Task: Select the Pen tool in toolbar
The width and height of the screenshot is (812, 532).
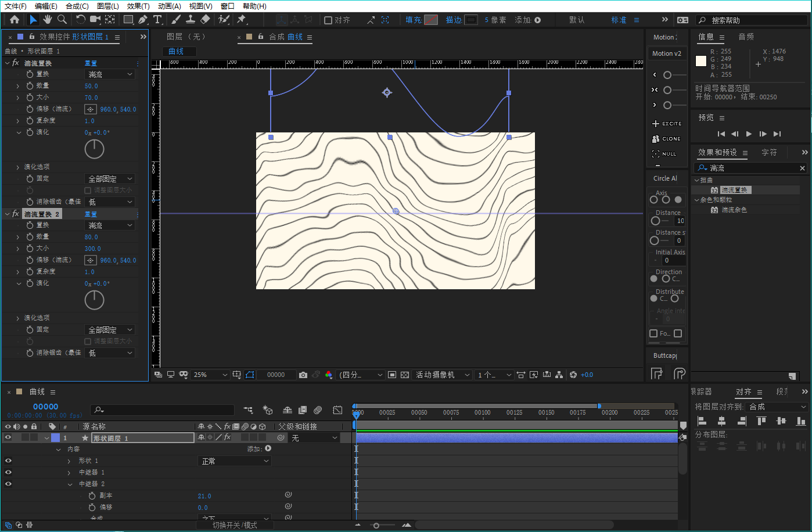Action: tap(143, 20)
